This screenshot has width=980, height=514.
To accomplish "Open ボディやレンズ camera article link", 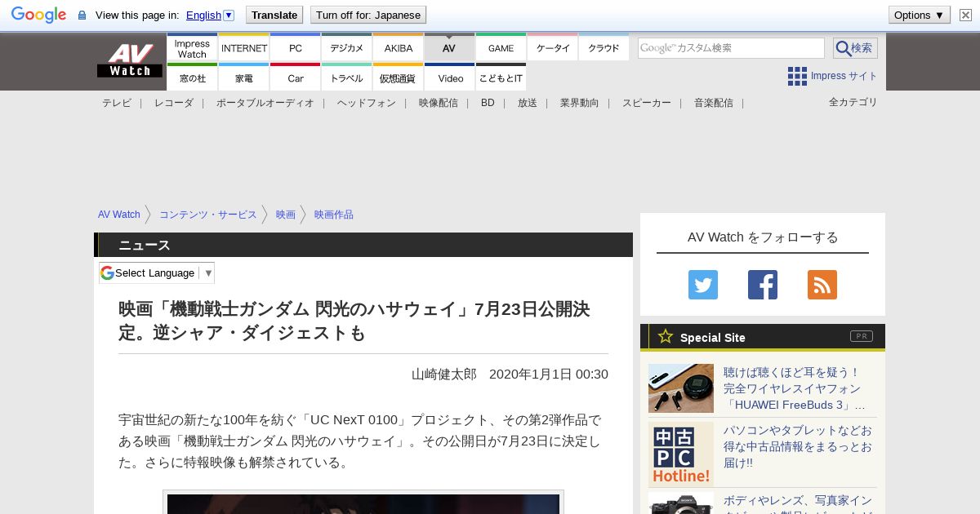I will pyautogui.click(x=798, y=503).
